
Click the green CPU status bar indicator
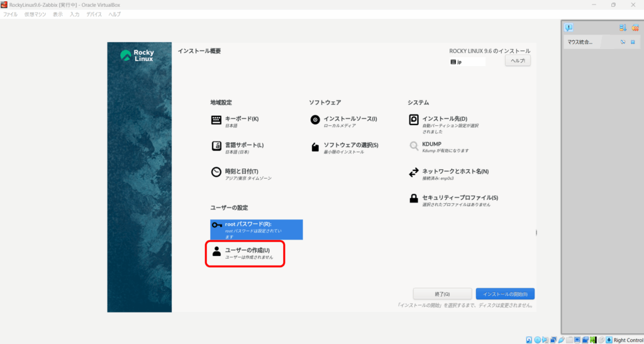(x=593, y=340)
